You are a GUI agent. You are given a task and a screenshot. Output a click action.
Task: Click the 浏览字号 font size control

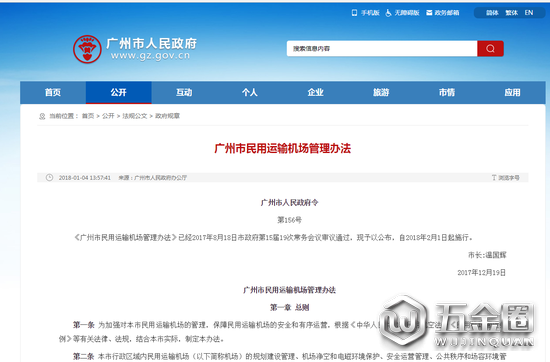click(509, 177)
